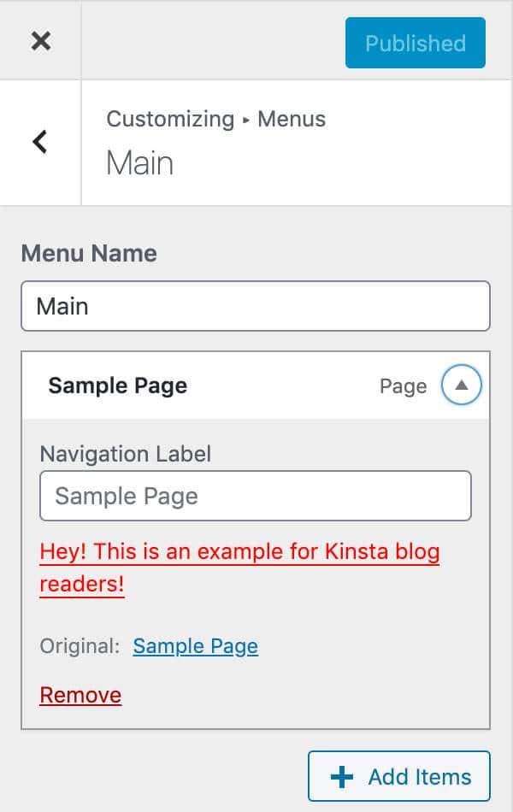Click the Navigation Label text above the field

pyautogui.click(x=125, y=454)
